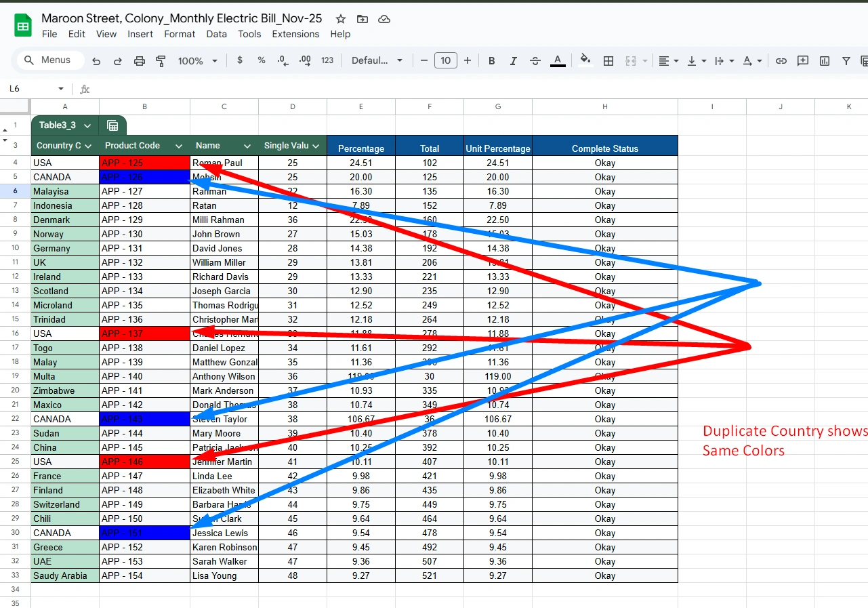Click the format as currency button
Screen dimensions: 868x608
[240, 60]
